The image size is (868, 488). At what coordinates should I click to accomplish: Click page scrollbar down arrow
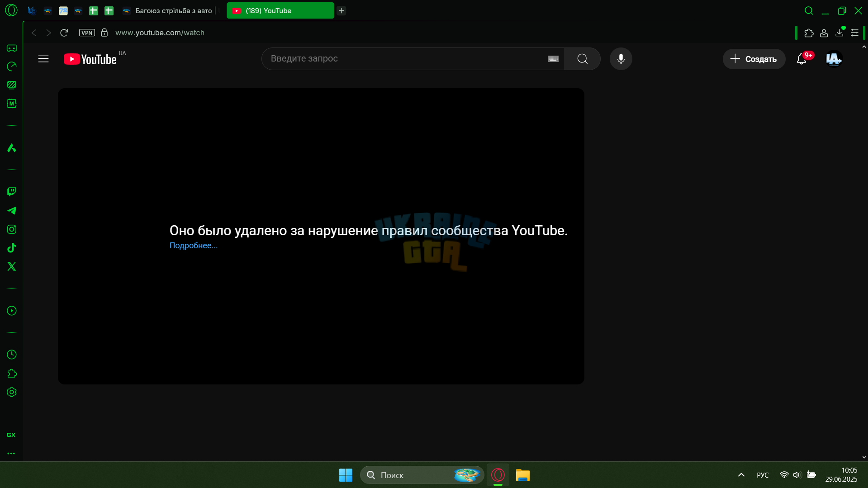[864, 457]
